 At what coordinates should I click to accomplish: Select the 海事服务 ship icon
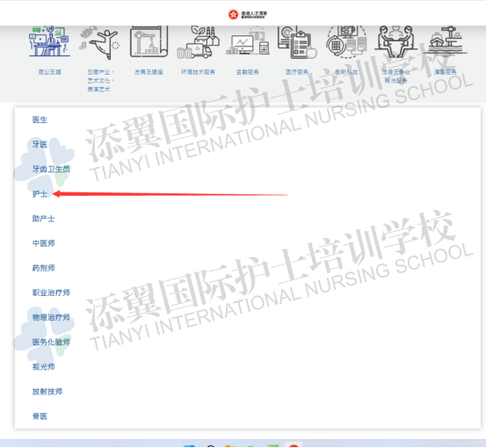[x=446, y=40]
